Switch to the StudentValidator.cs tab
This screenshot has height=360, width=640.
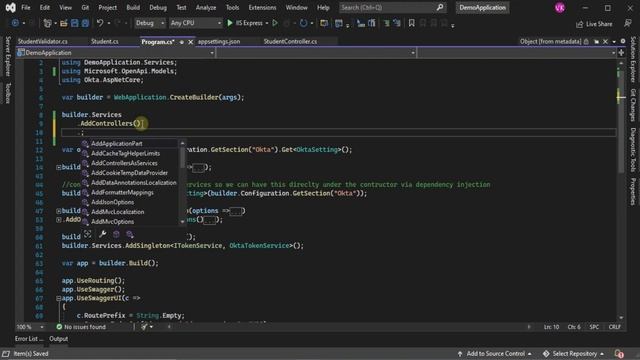[x=43, y=42]
